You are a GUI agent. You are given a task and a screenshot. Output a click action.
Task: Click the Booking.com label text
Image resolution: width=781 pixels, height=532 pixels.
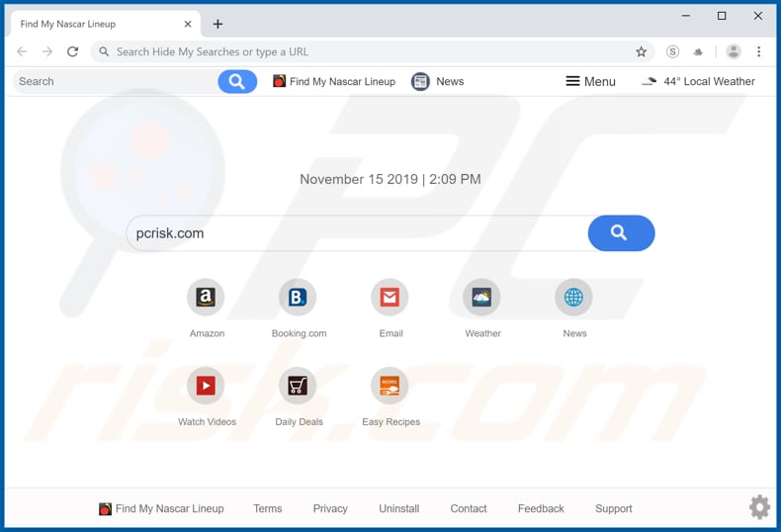coord(299,333)
